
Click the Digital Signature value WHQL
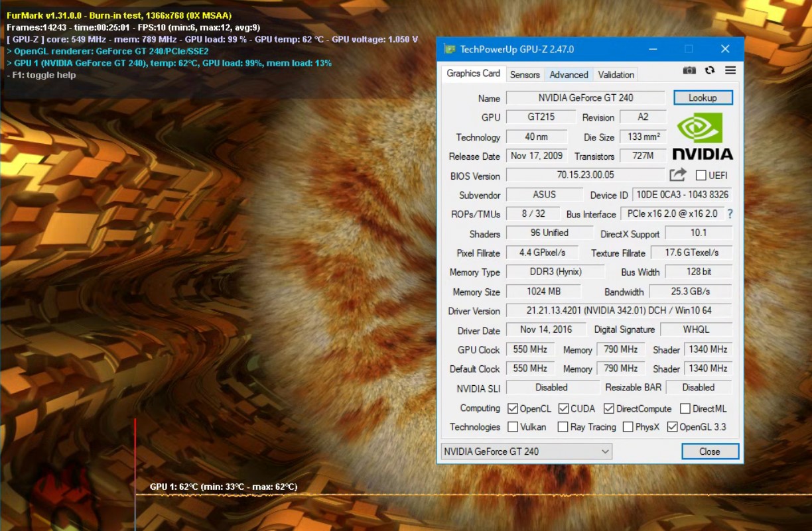[x=697, y=329]
